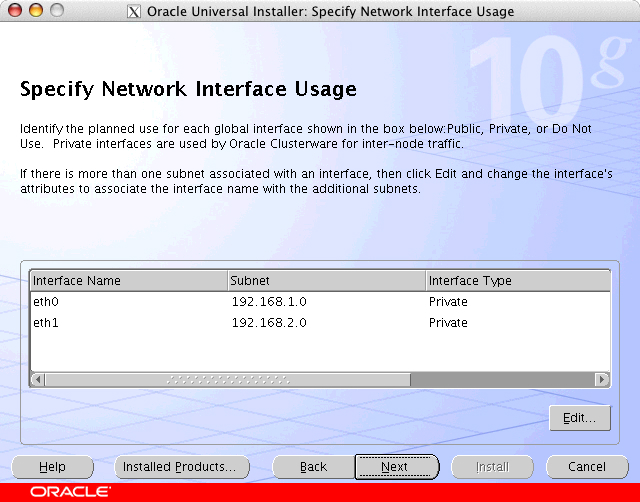Viewport: 640px width, 502px height.
Task: Click the Interface Type cell for eth1
Action: coord(449,323)
